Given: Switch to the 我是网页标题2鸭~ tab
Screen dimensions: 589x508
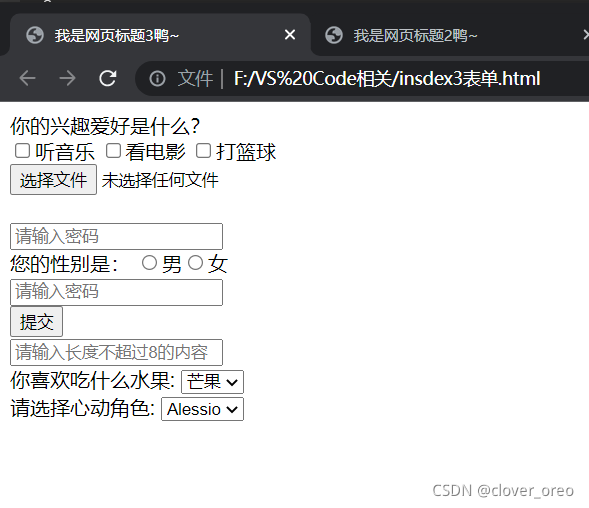Looking at the screenshot, I should click(x=449, y=35).
